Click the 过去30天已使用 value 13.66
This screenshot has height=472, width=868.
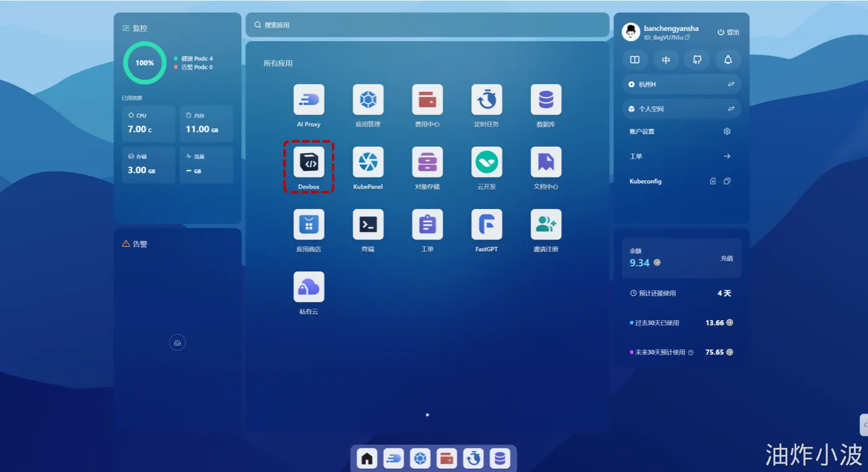point(715,323)
